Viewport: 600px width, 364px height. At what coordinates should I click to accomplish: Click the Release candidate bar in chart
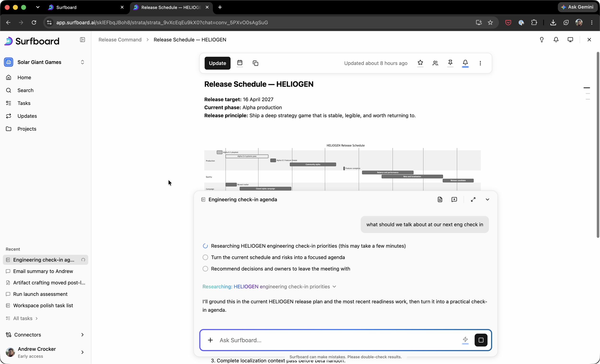pyautogui.click(x=458, y=181)
